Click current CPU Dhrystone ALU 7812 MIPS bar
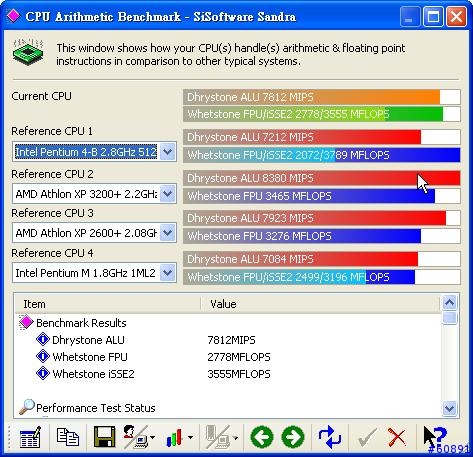The height and width of the screenshot is (457, 473). [322, 97]
